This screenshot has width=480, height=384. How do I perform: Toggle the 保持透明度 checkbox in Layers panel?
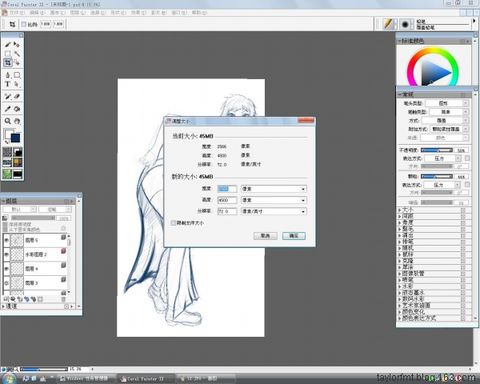(5, 225)
